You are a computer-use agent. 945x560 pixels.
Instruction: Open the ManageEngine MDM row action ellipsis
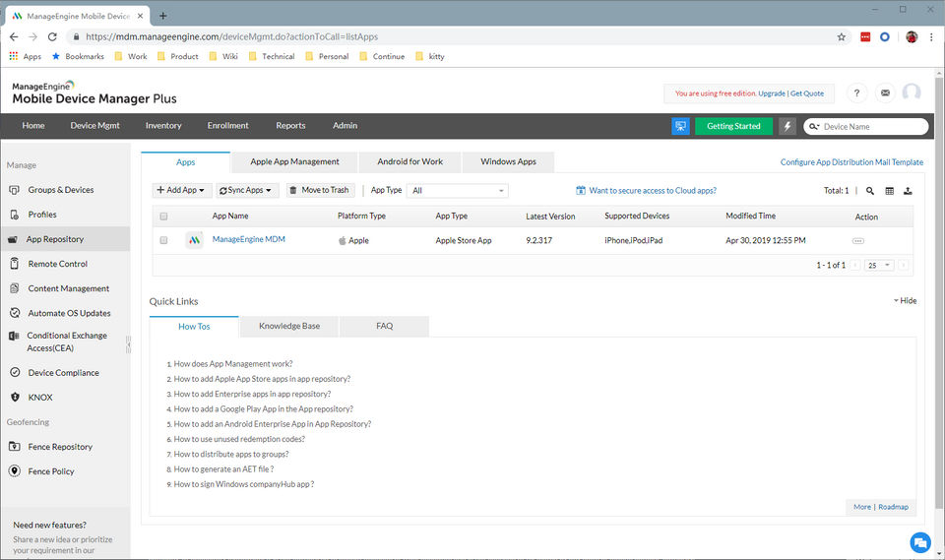click(x=857, y=240)
